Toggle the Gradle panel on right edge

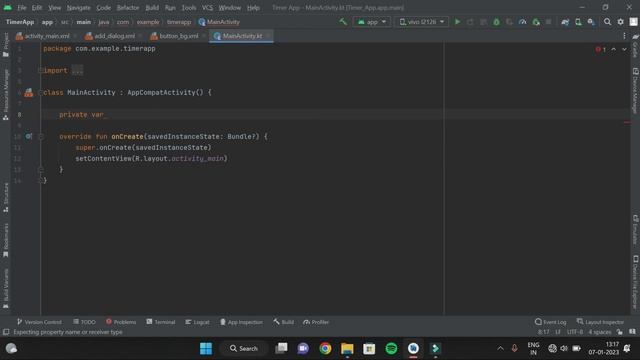pos(636,45)
